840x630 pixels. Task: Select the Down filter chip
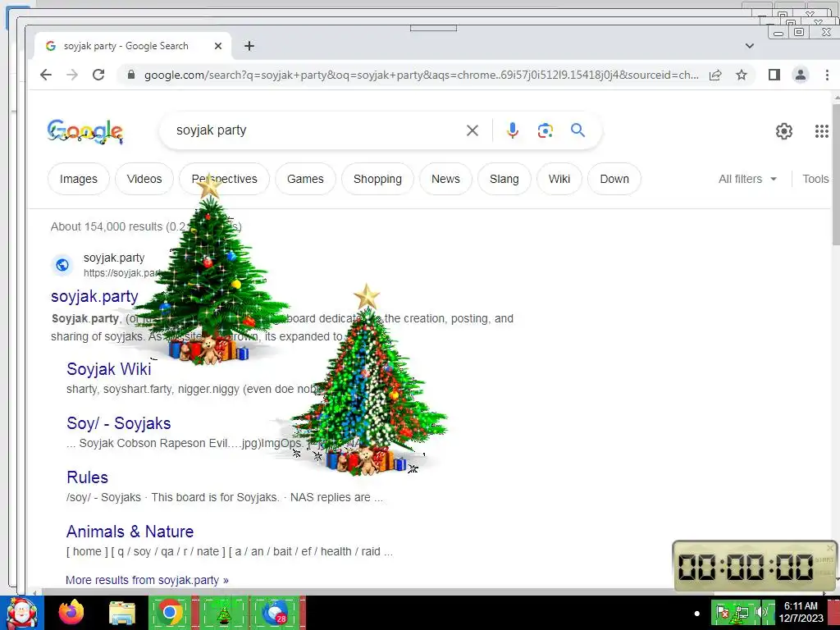tap(614, 179)
